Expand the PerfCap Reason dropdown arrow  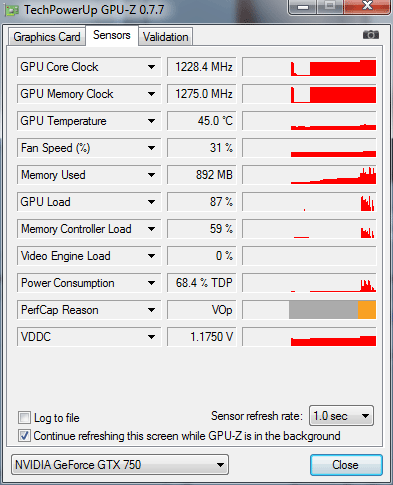click(x=151, y=310)
